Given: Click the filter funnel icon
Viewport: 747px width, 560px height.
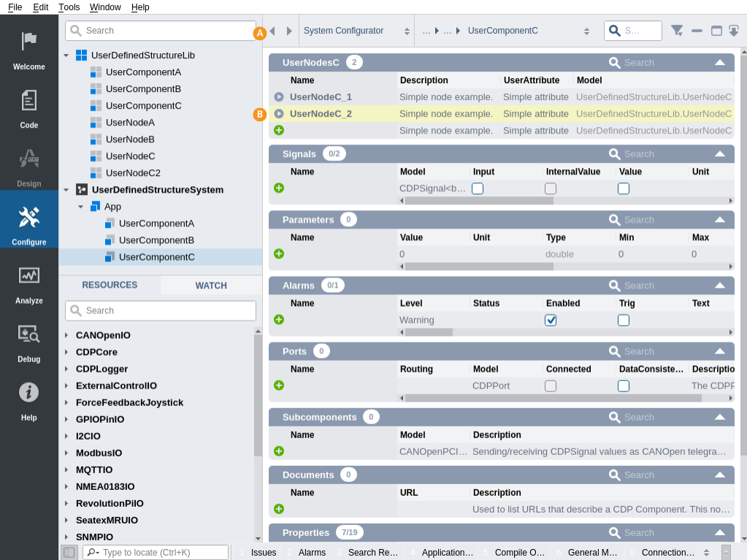Looking at the screenshot, I should tap(677, 31).
